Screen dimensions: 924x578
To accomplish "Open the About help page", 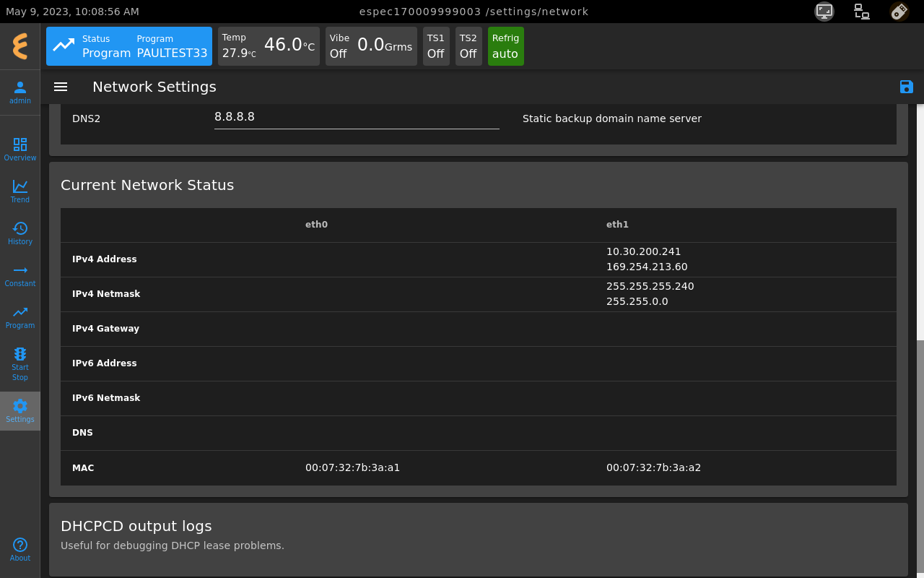I will (20, 550).
